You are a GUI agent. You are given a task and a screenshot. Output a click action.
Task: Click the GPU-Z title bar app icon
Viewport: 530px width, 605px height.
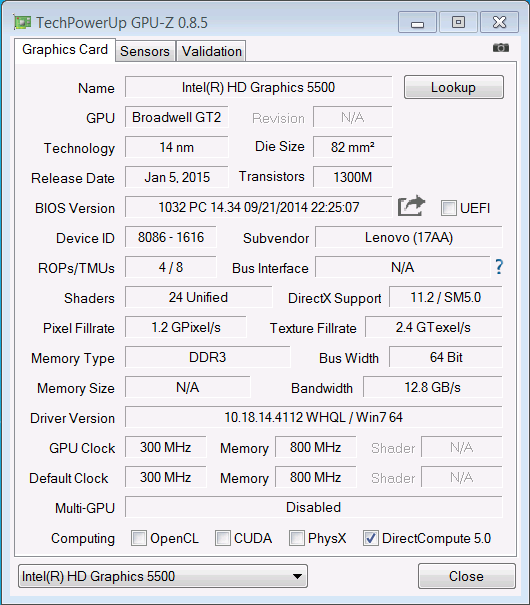(22, 22)
